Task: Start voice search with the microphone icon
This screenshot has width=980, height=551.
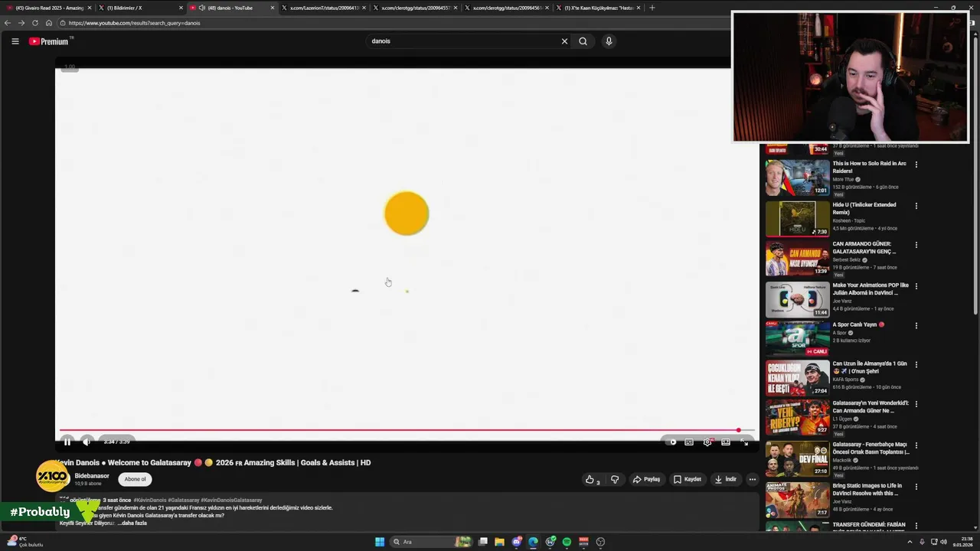Action: tap(609, 41)
